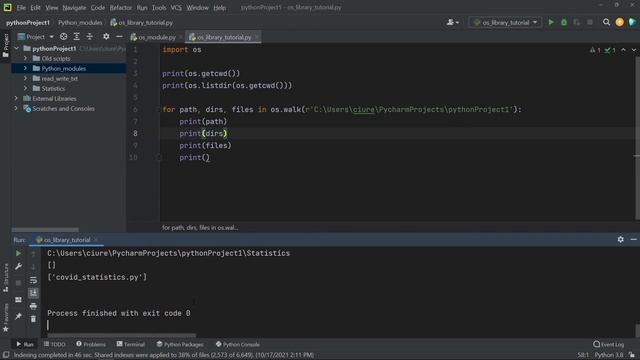Open the Event Log
This screenshot has width=640, height=360.
(609, 344)
